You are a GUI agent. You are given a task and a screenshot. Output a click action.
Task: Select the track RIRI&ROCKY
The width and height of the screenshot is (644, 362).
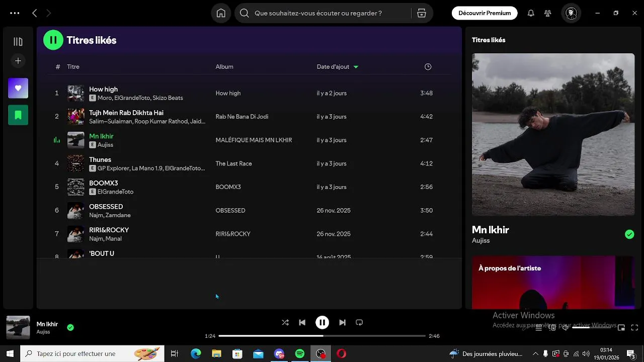249,234
